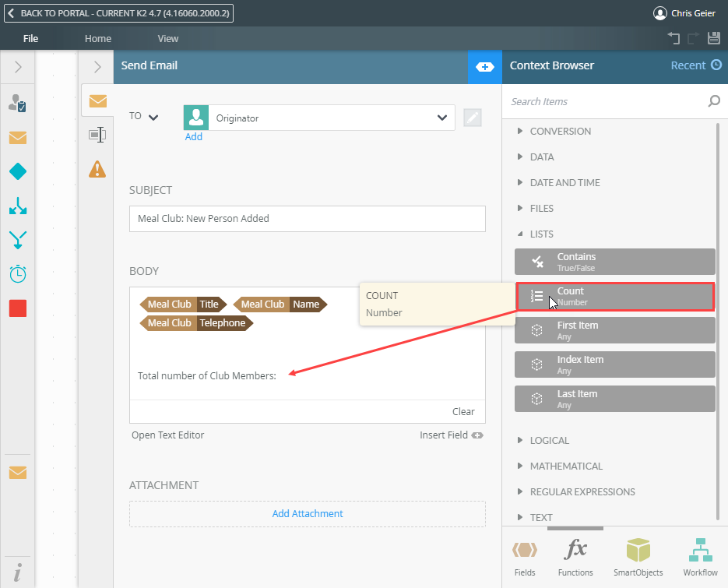Toggle the Context Browser panel button
Screen dimensions: 728x588
484,67
